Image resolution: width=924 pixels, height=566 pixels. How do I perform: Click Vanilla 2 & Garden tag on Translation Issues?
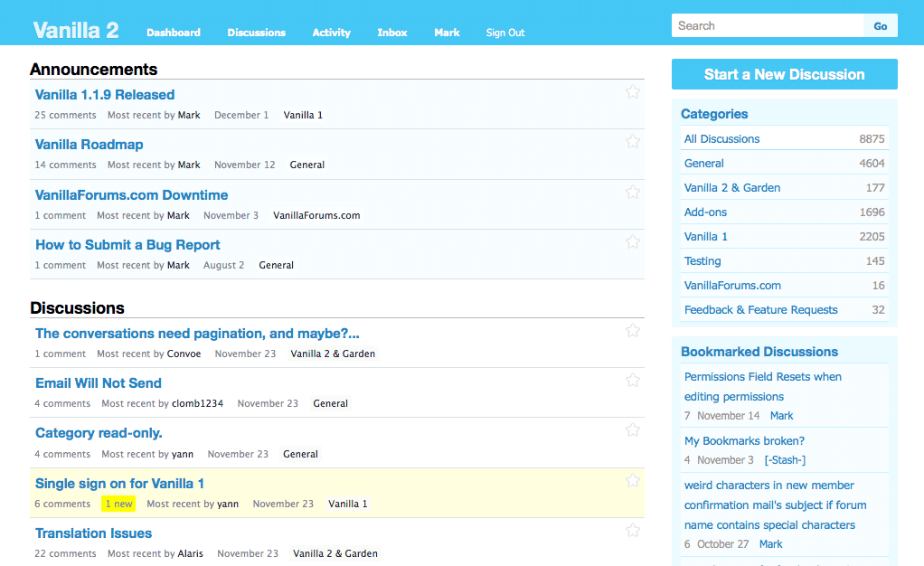pos(335,553)
